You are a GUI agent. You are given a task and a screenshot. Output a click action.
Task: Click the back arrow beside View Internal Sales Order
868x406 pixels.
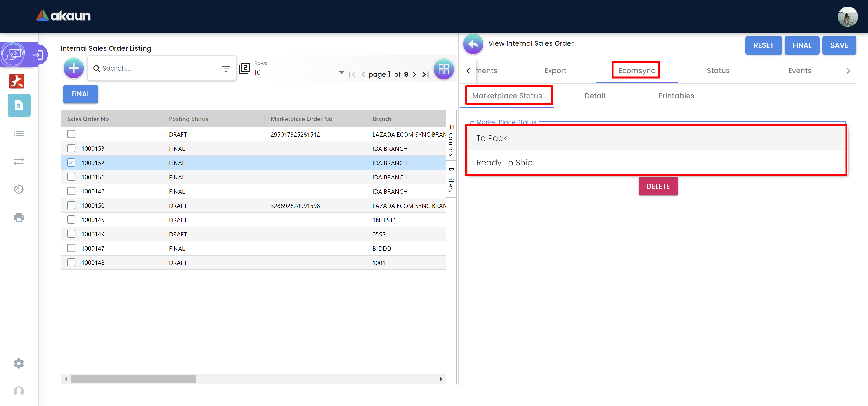[473, 44]
